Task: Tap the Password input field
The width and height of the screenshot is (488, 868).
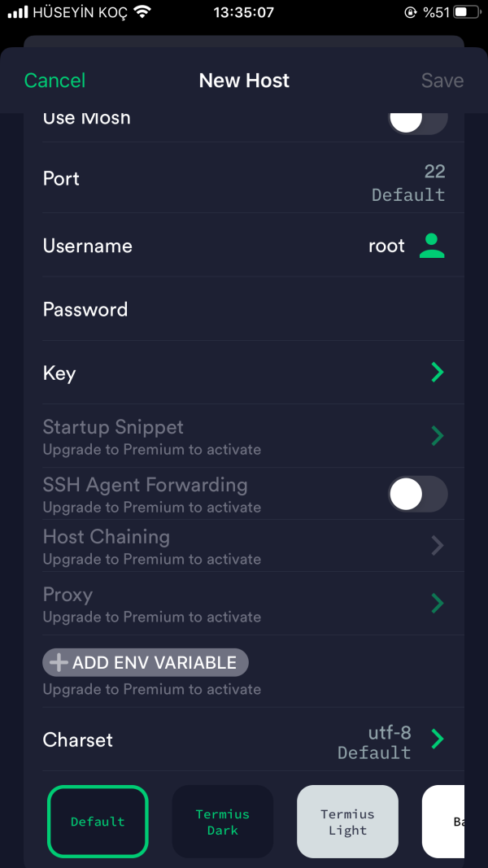Action: click(244, 309)
